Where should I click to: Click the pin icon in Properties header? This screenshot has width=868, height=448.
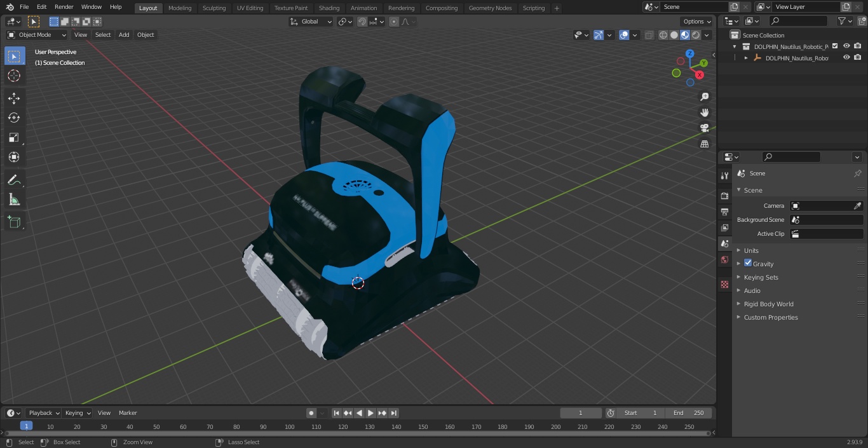pyautogui.click(x=857, y=173)
